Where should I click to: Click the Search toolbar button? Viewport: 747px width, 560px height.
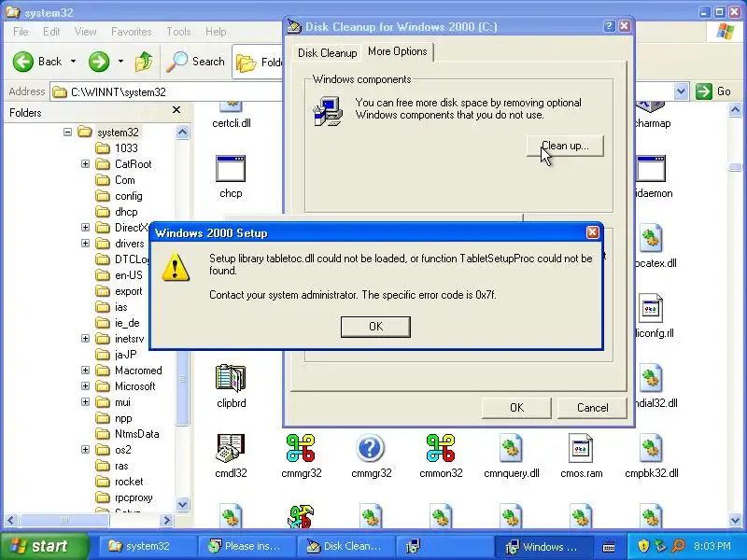(196, 62)
